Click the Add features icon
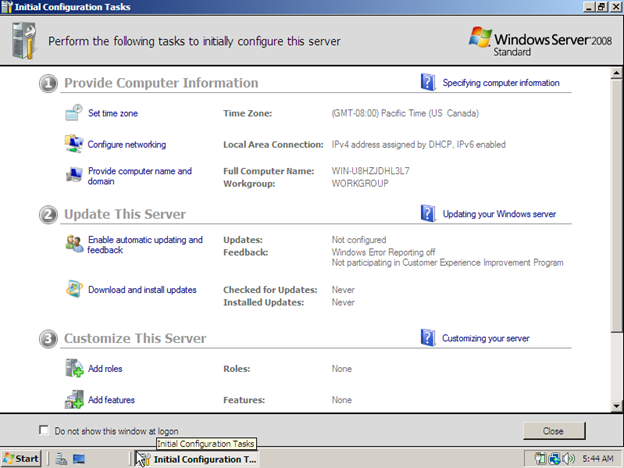Image resolution: width=624 pixels, height=468 pixels. pos(74,399)
